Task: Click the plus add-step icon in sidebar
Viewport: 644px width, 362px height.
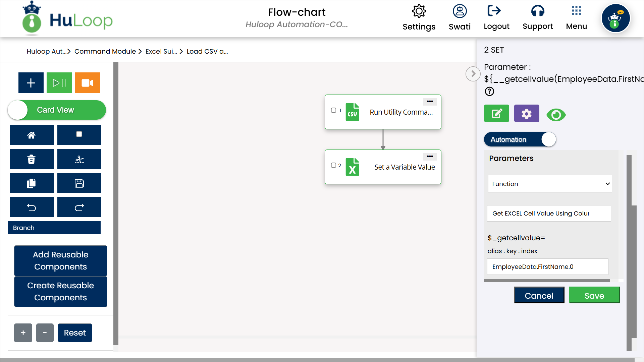Action: pos(31,83)
